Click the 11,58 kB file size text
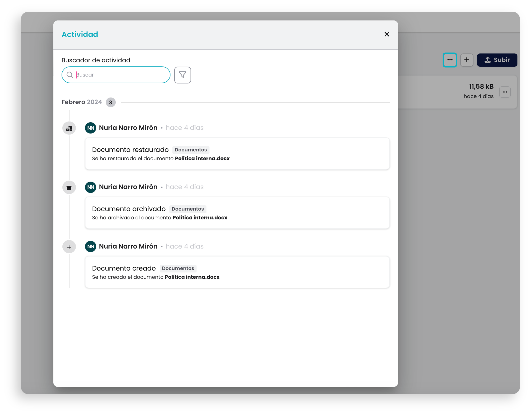Viewport: 532px width, 415px height. tap(481, 86)
